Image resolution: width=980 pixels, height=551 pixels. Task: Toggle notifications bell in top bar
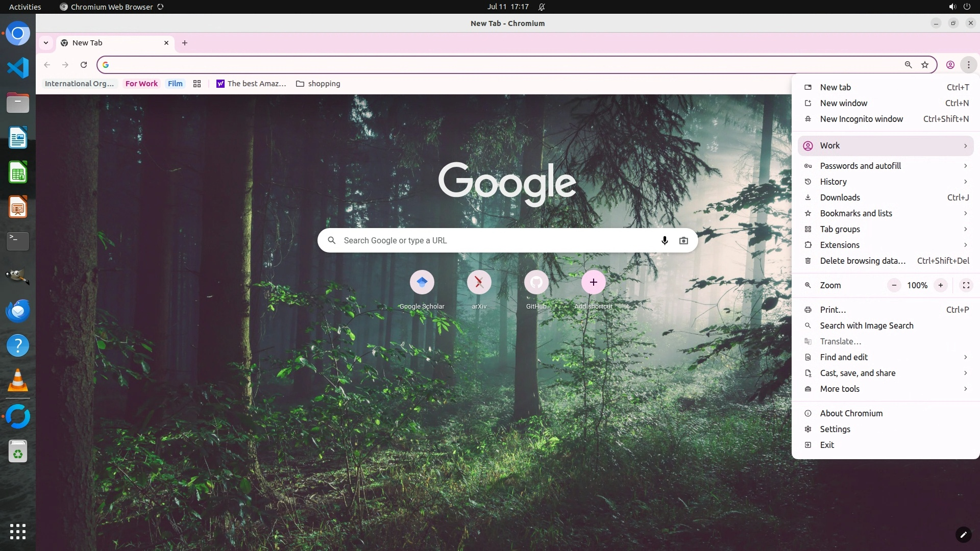click(542, 7)
